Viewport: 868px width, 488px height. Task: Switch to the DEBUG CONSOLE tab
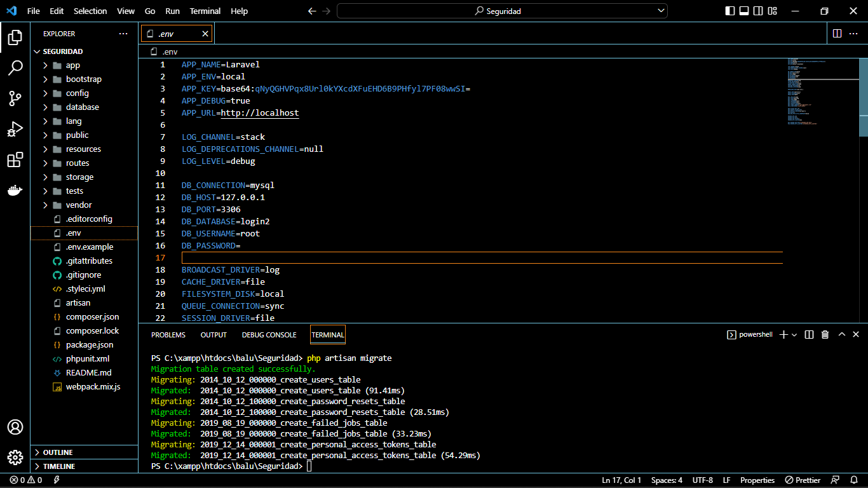269,335
